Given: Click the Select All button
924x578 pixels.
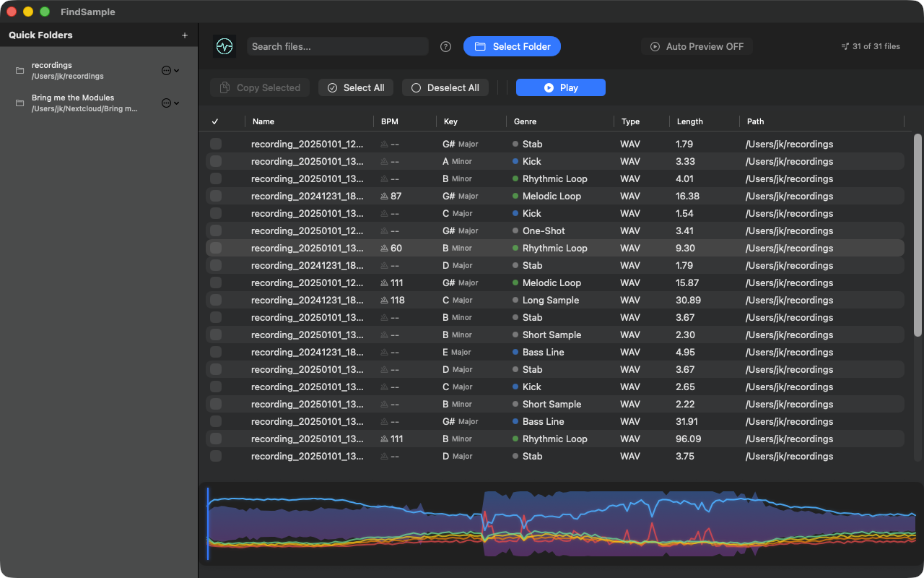Looking at the screenshot, I should 355,87.
